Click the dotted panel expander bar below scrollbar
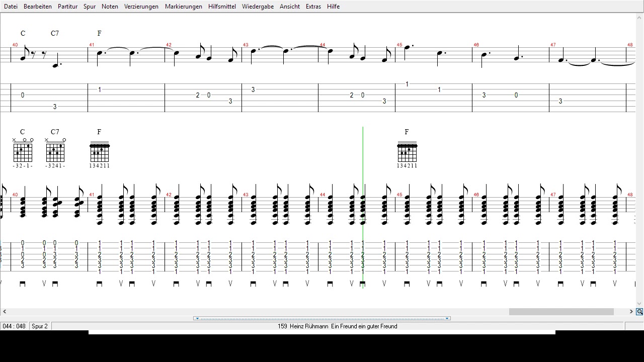 (x=322, y=318)
